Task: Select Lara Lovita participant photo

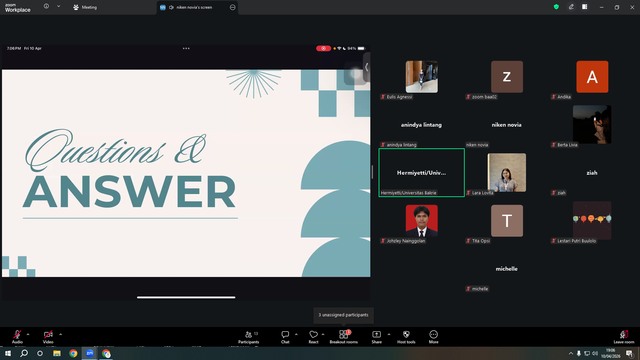Action: (507, 173)
